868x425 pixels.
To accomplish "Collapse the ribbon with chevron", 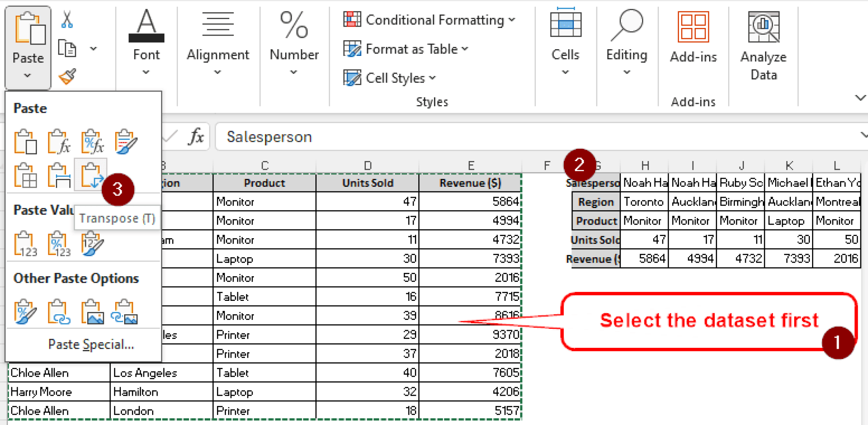I will (x=860, y=98).
